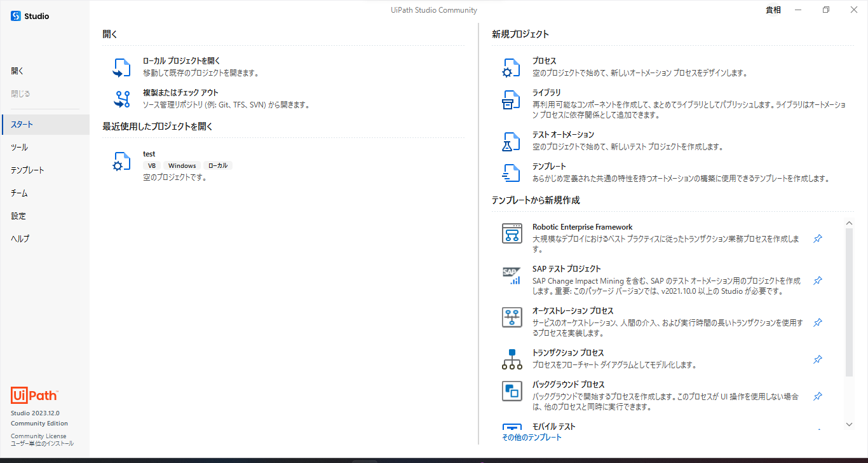Screen dimensions: 868x463
Task: Select the Robotic Enterprise Framework template title
Action: [x=583, y=227]
